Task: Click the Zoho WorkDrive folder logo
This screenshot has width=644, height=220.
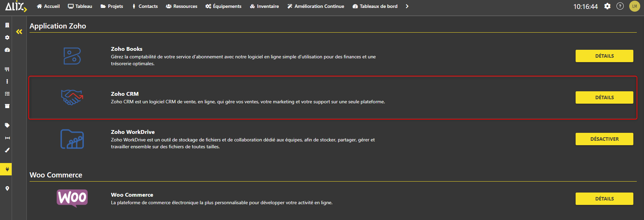Action: point(72,139)
